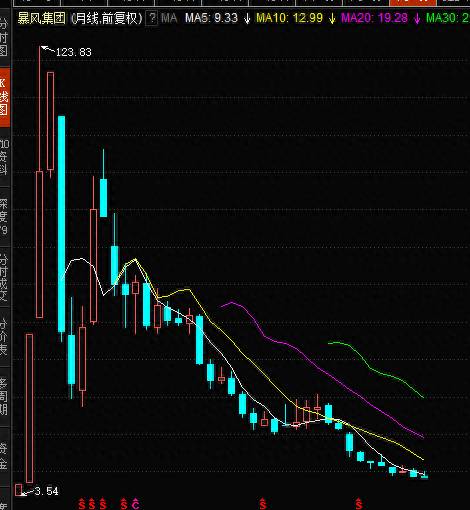
Task: Click the green MA30 label at the right edge
Action: pyautogui.click(x=447, y=18)
